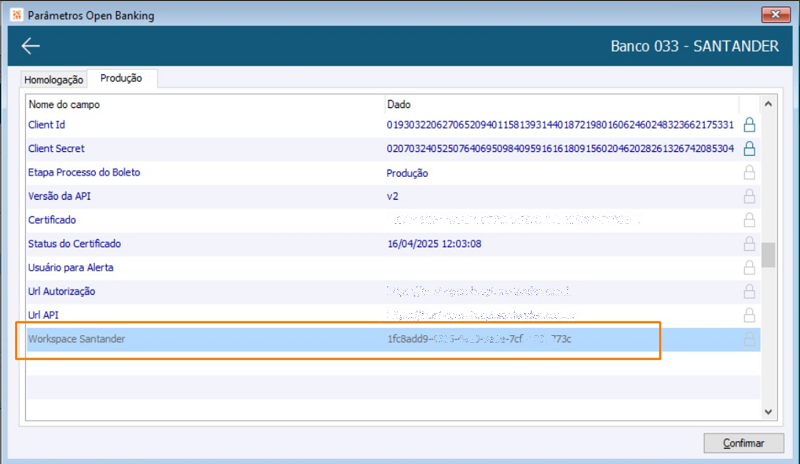Image resolution: width=800 pixels, height=464 pixels.
Task: Select the Url API row label
Action: click(x=43, y=315)
